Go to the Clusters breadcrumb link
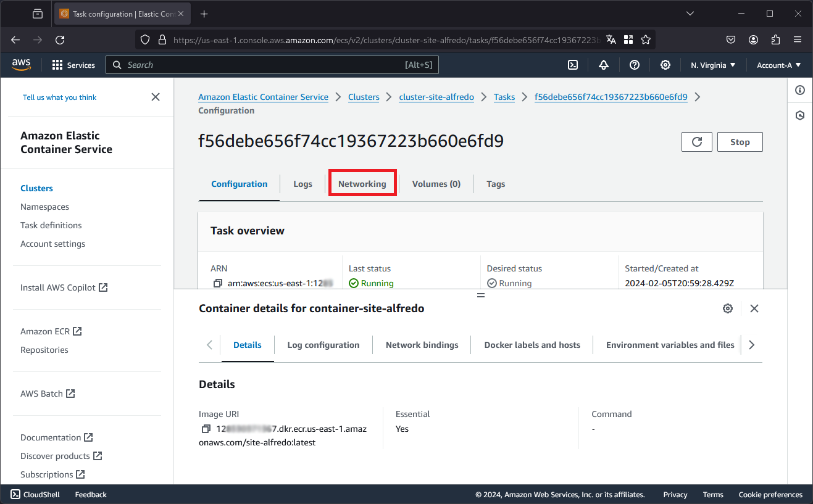This screenshot has width=813, height=504. 364,97
